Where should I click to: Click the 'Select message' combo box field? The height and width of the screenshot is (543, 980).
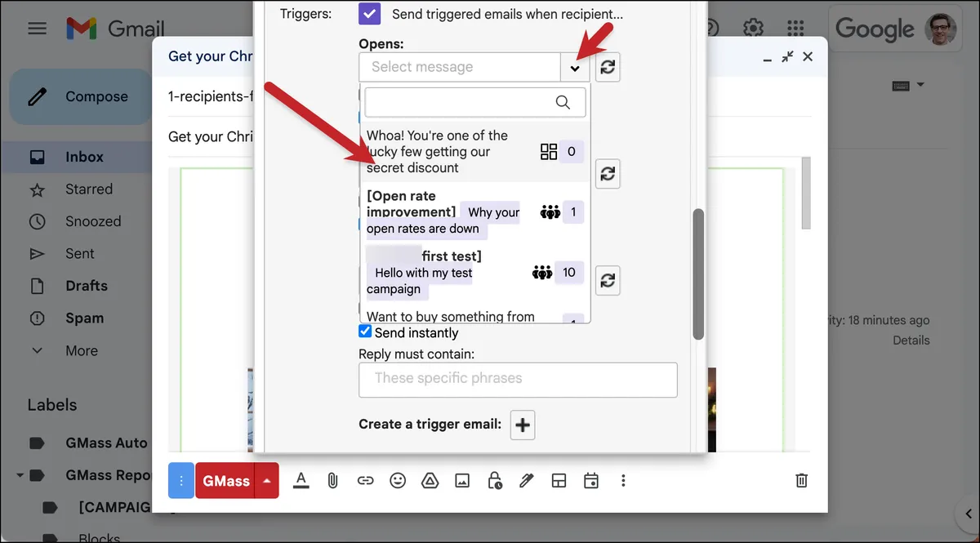click(459, 68)
